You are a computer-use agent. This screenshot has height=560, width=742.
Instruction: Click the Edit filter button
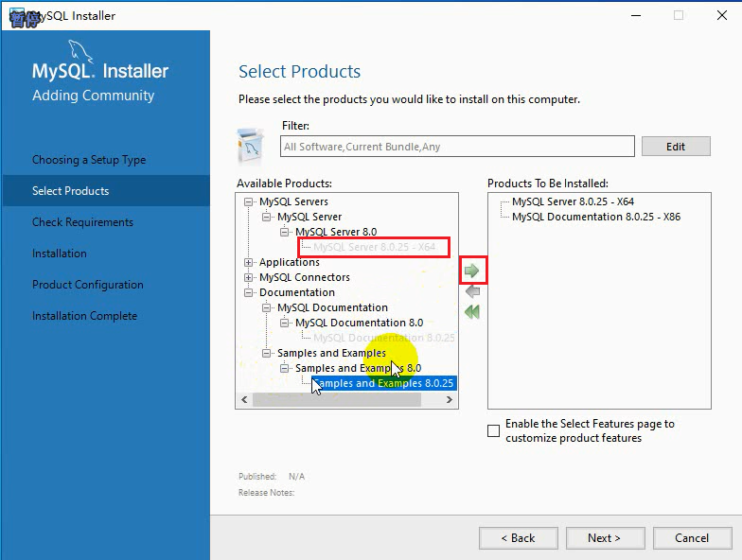[676, 147]
